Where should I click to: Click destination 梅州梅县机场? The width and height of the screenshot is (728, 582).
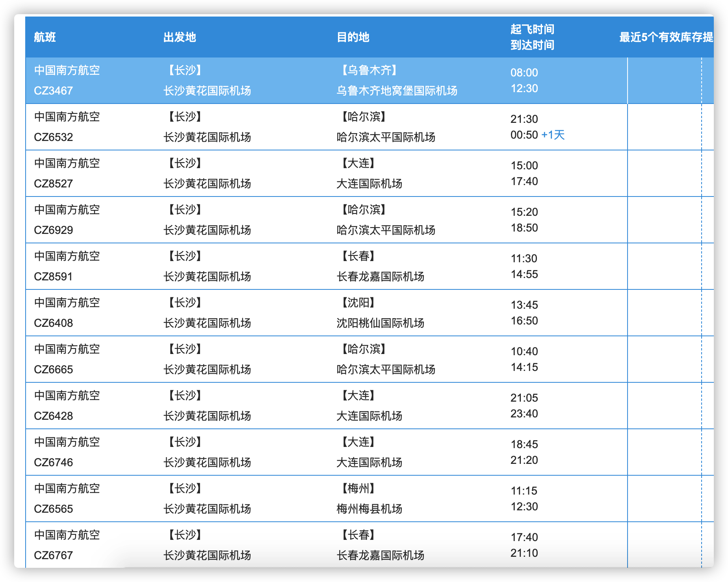[x=369, y=509]
